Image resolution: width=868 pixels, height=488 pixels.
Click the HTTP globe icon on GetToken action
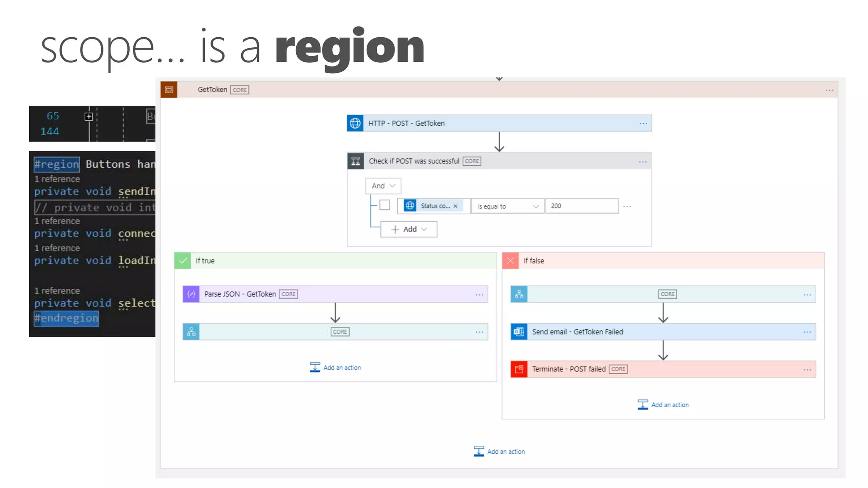355,123
